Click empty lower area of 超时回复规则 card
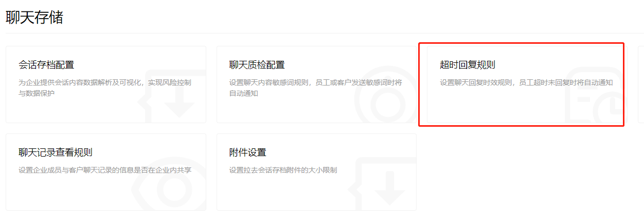 coord(494,108)
